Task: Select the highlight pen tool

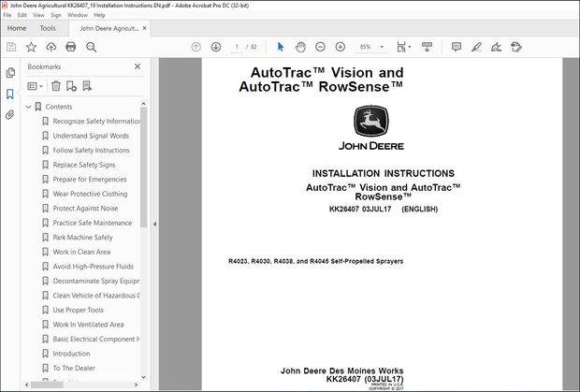Action: [476, 47]
